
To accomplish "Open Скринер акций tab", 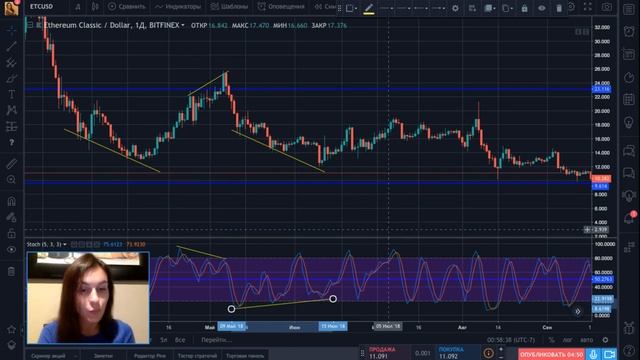I will [x=48, y=356].
